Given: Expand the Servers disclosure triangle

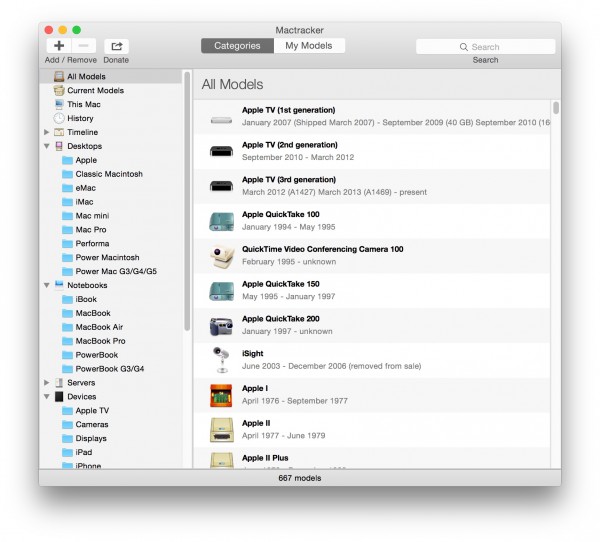Looking at the screenshot, I should coord(46,382).
